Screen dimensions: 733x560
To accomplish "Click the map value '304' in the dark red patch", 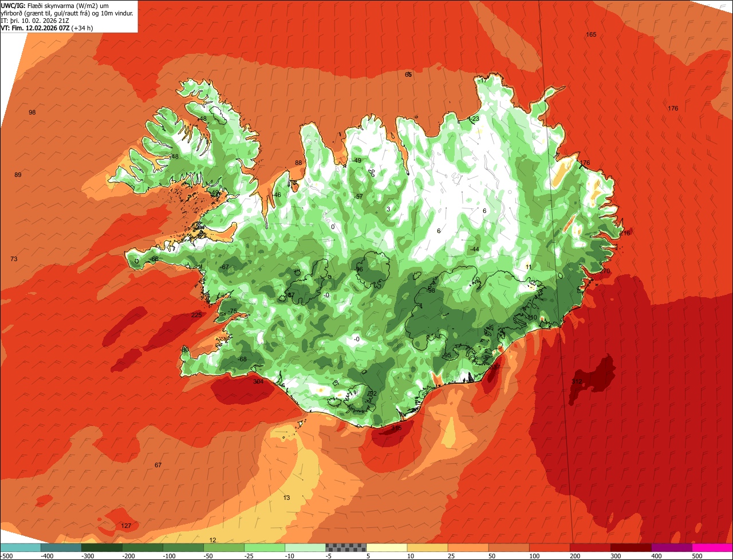I will pos(258,381).
